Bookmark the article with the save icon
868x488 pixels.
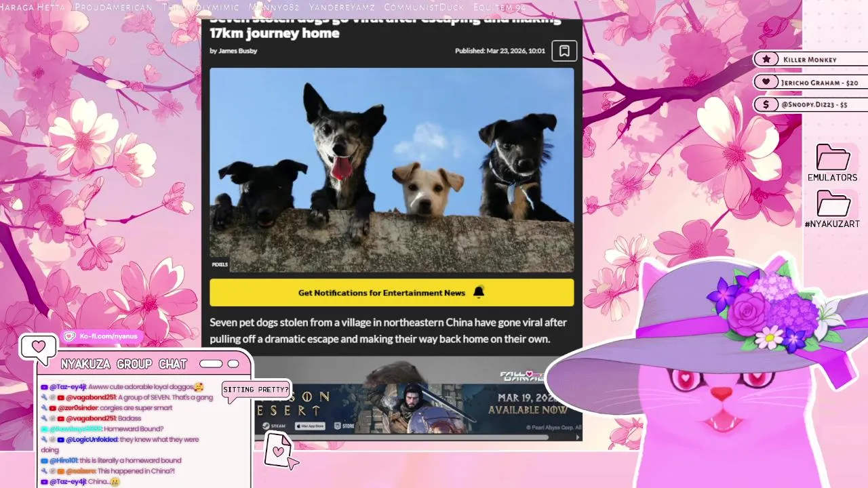pyautogui.click(x=564, y=51)
